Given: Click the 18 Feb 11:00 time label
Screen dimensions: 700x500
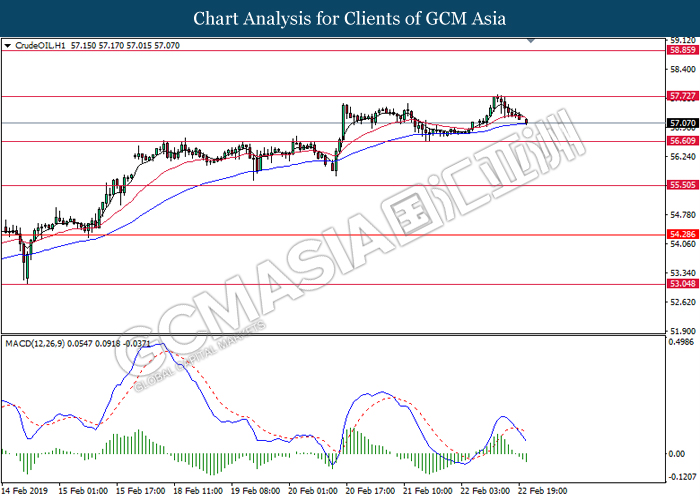Looking at the screenshot, I should click(x=198, y=491).
